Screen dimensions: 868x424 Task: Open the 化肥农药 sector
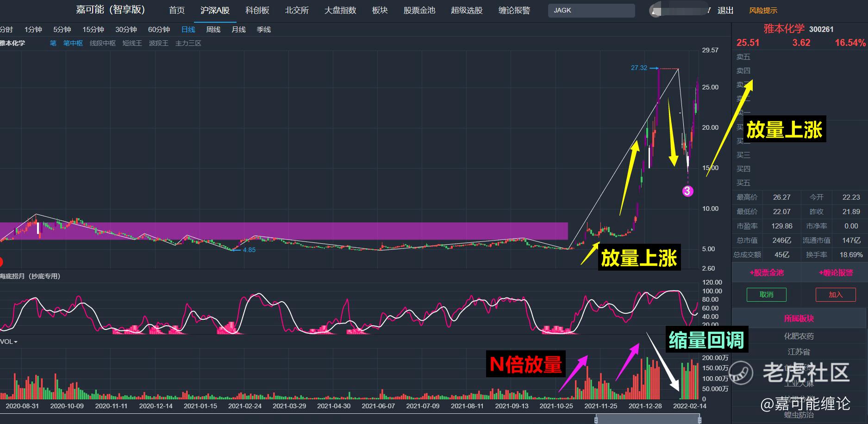pyautogui.click(x=799, y=336)
